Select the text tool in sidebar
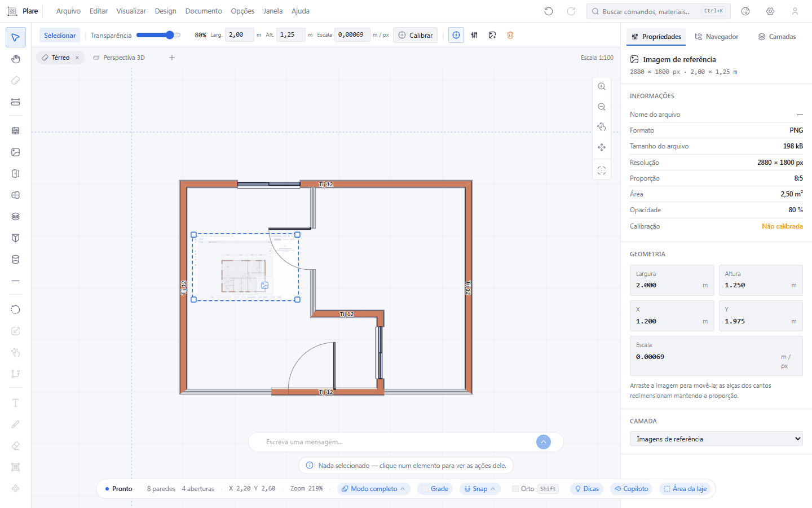The image size is (812, 508). click(x=16, y=403)
